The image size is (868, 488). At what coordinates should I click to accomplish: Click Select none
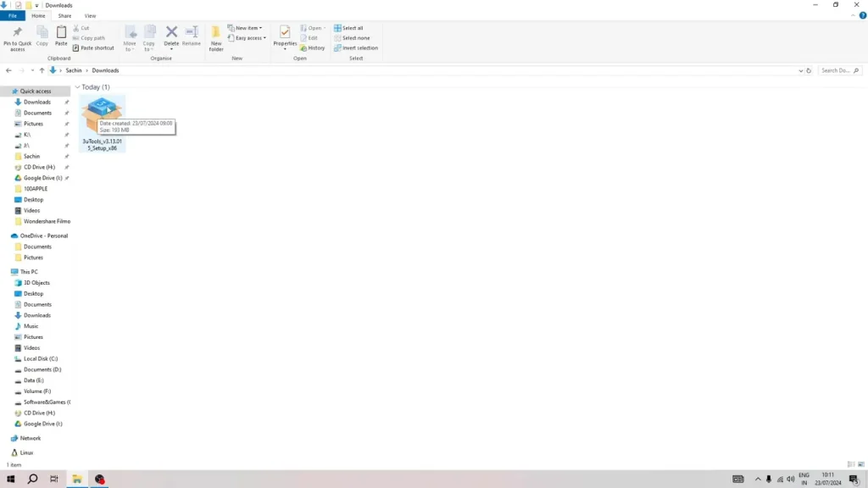352,38
